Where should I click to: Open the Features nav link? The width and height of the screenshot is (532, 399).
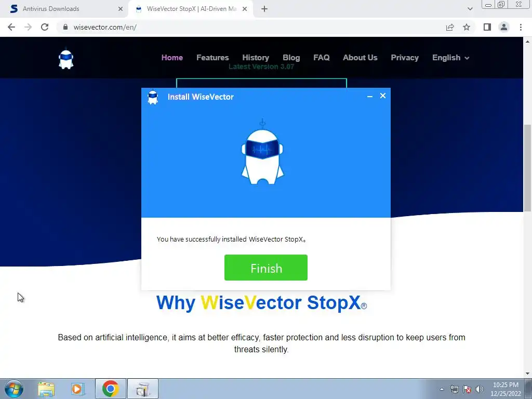(212, 58)
